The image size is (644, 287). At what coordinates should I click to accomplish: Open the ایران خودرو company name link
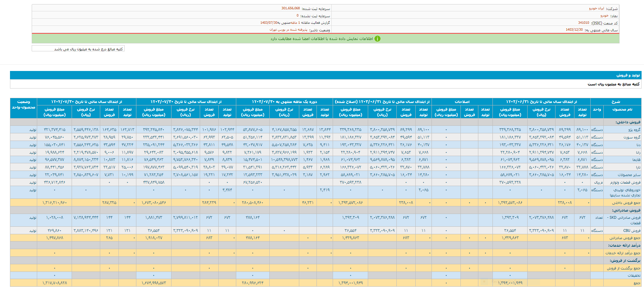tap(596, 8)
